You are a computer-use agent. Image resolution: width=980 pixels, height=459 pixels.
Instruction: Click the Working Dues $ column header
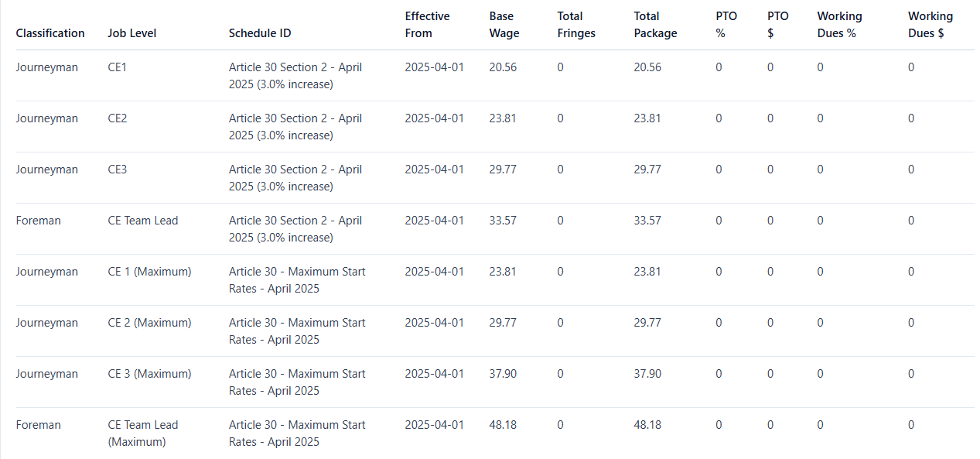tap(930, 25)
